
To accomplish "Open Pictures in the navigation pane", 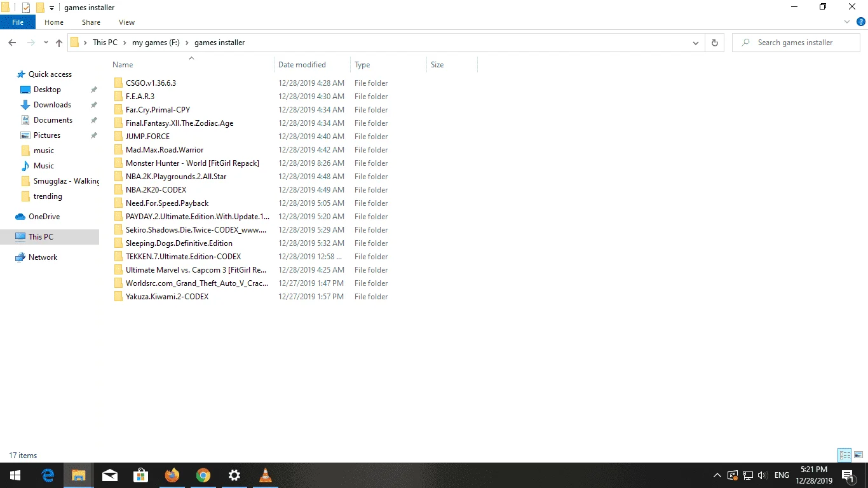I will [x=47, y=135].
